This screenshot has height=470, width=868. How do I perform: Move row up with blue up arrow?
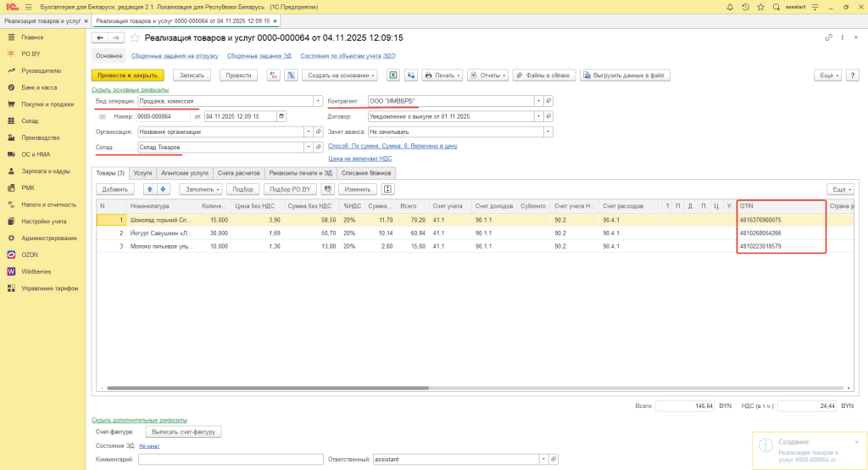click(x=151, y=189)
